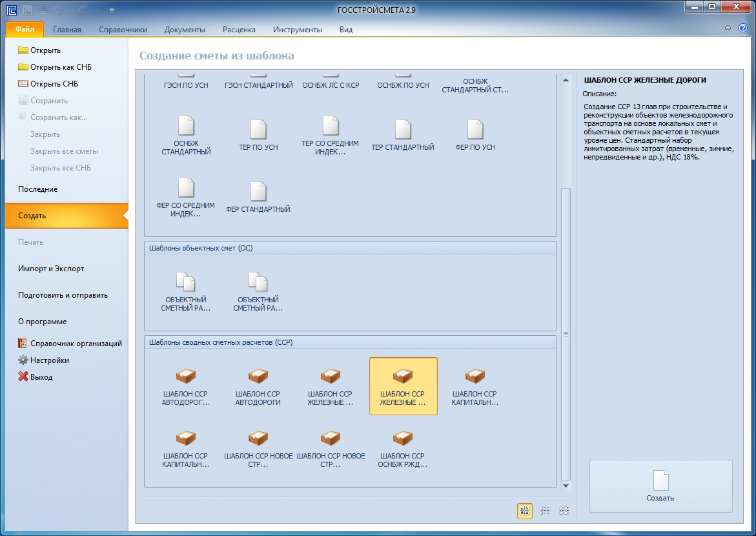This screenshot has height=536, width=756.
Task: Click the scrollbar down arrow
Action: click(566, 486)
